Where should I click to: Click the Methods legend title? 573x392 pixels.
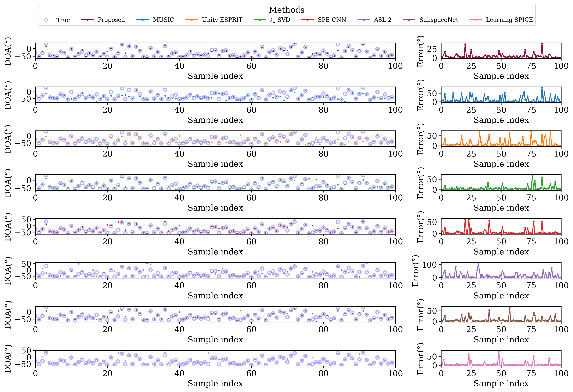[x=287, y=10]
